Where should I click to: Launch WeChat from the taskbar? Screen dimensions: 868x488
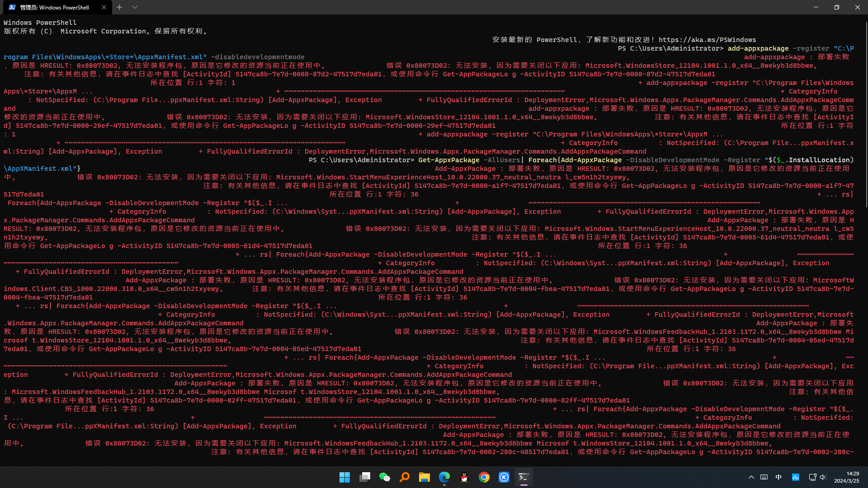click(x=384, y=477)
